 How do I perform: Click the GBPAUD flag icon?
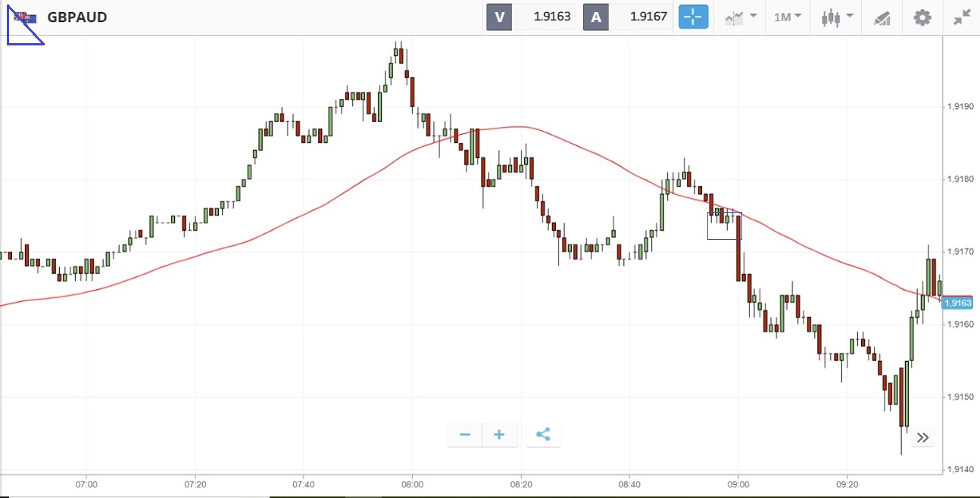tap(24, 17)
